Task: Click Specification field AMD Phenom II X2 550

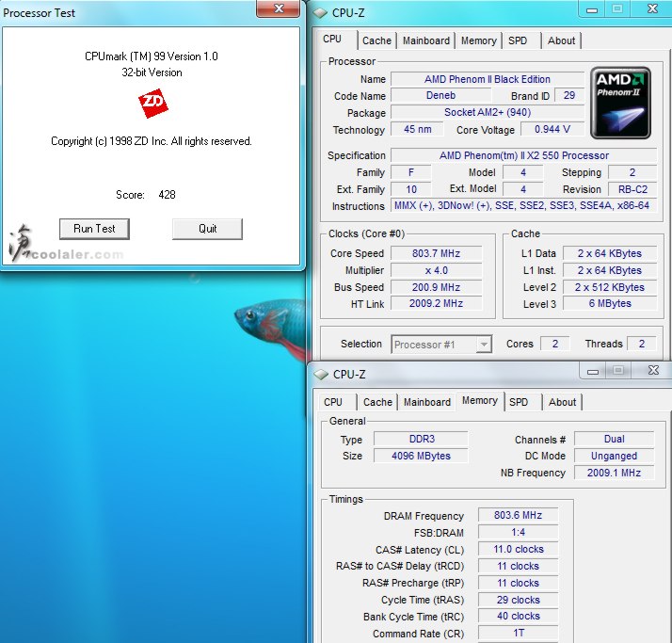Action: click(x=524, y=155)
